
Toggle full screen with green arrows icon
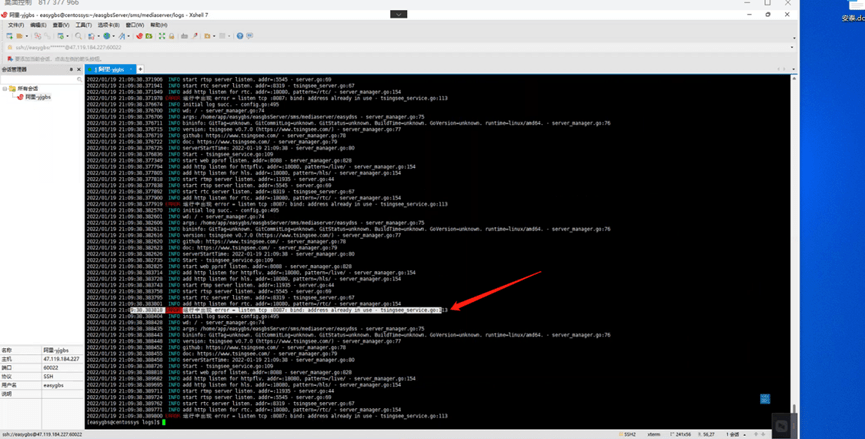pos(162,36)
